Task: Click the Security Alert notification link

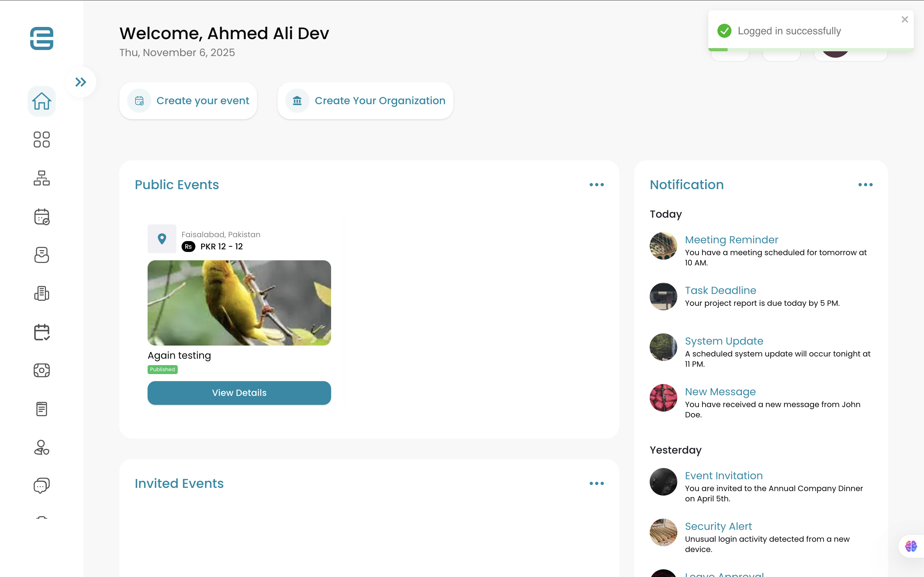Action: click(x=717, y=526)
